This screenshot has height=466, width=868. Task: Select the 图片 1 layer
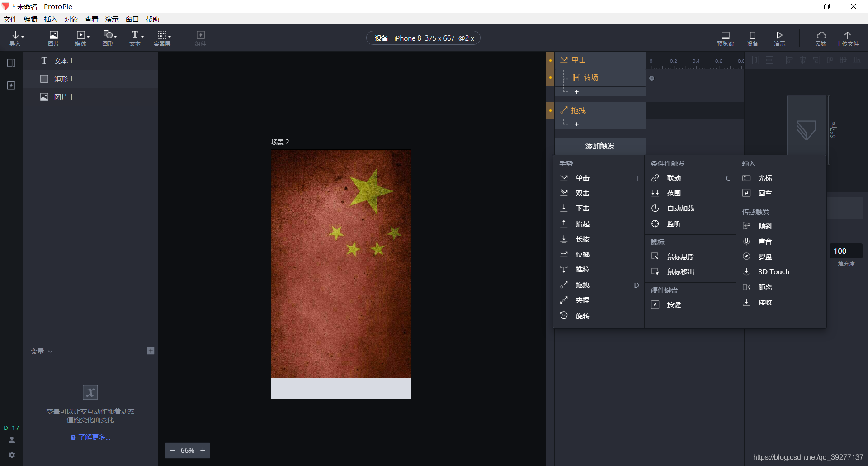90,97
